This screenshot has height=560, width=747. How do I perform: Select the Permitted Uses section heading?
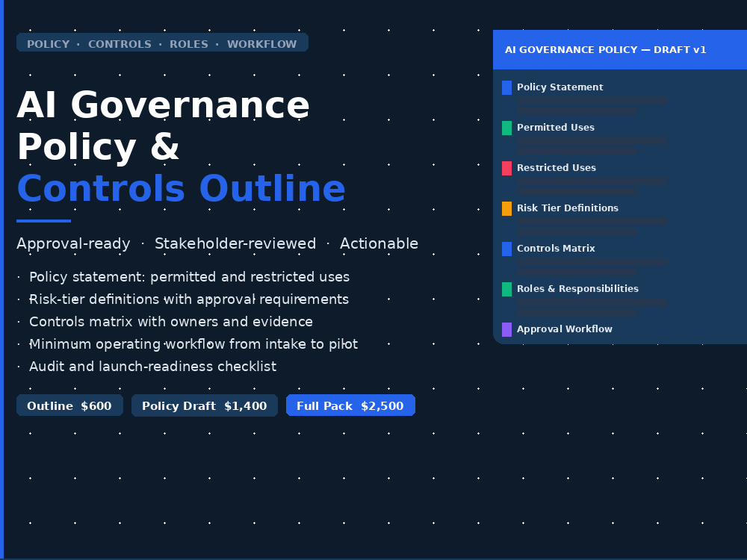(x=556, y=127)
